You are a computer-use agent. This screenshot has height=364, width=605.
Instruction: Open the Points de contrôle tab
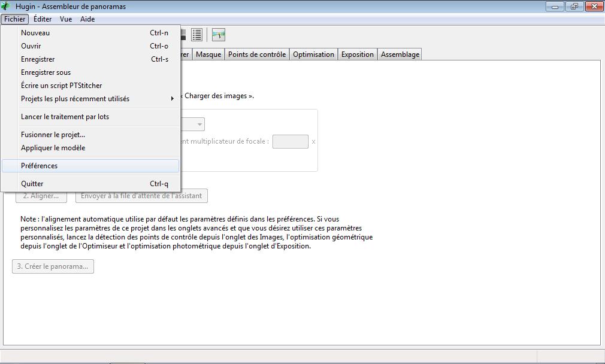tap(257, 54)
